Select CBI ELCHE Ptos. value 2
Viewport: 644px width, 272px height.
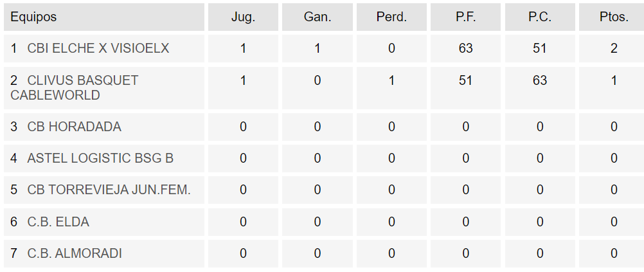point(614,48)
